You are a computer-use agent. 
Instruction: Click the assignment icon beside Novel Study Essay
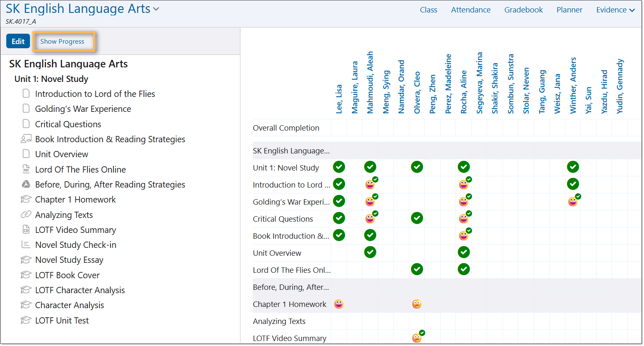coord(26,259)
